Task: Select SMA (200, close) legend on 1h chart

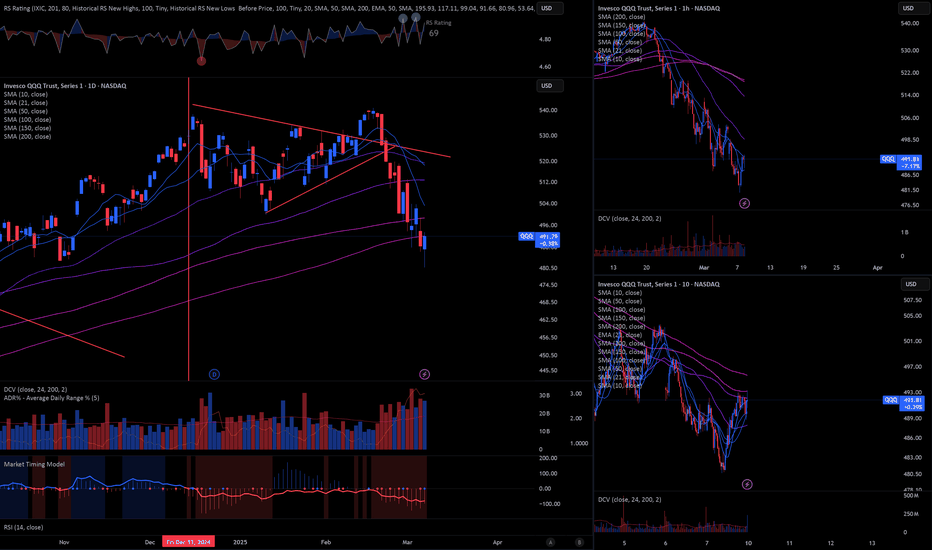Action: [621, 17]
